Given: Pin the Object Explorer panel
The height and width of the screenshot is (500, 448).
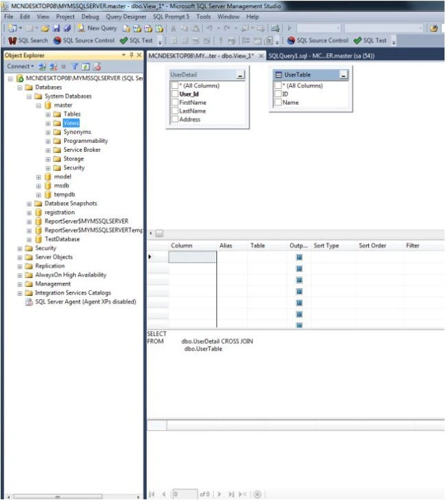Looking at the screenshot, I should [131, 55].
